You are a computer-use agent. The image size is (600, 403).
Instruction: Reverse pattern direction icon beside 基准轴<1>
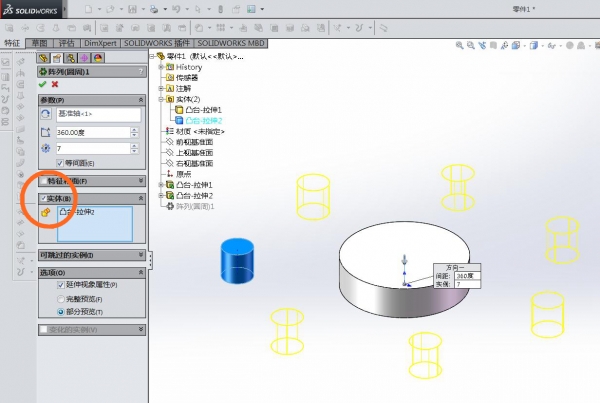[46, 114]
